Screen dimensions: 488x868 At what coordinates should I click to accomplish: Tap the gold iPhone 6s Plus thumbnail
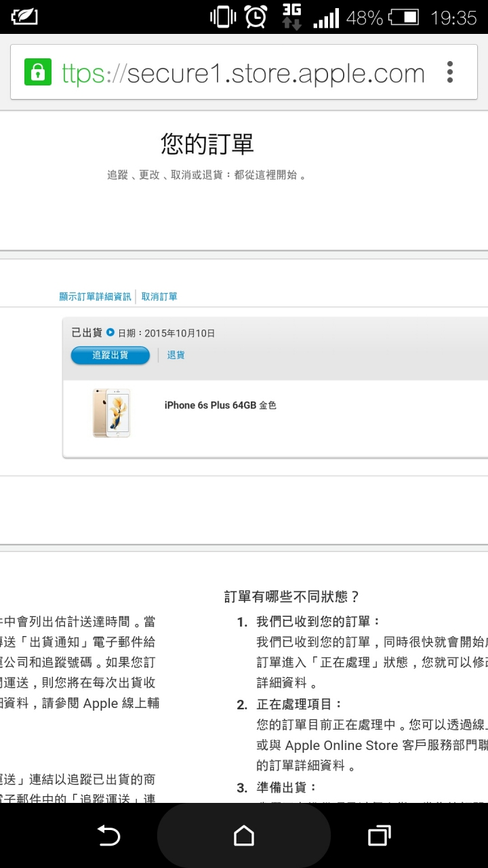[x=111, y=412]
